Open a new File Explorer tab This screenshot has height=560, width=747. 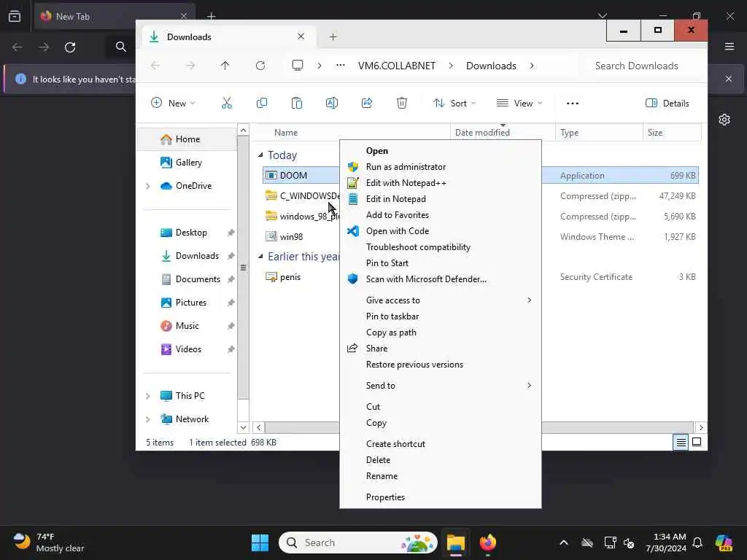click(x=333, y=36)
